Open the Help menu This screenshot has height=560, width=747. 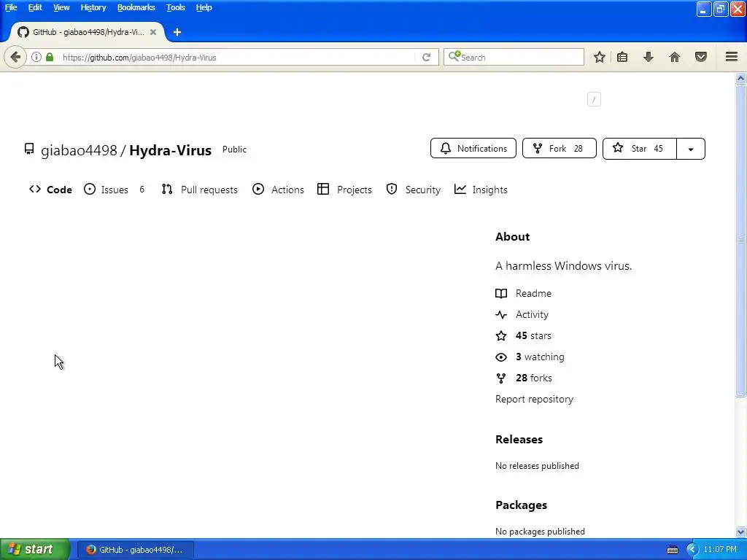coord(204,7)
